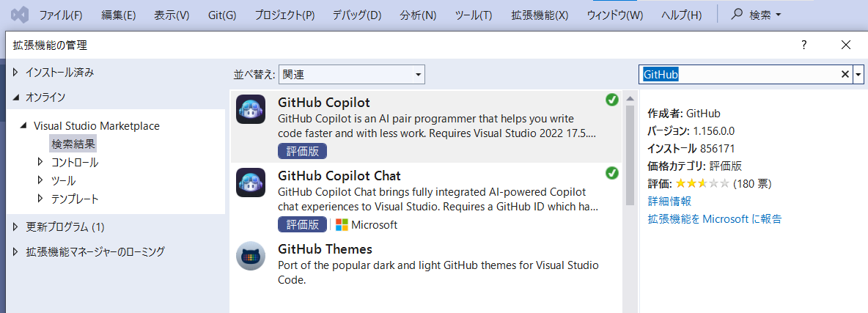Click the GitHub Themes cat icon
The image size is (868, 313).
(x=250, y=256)
